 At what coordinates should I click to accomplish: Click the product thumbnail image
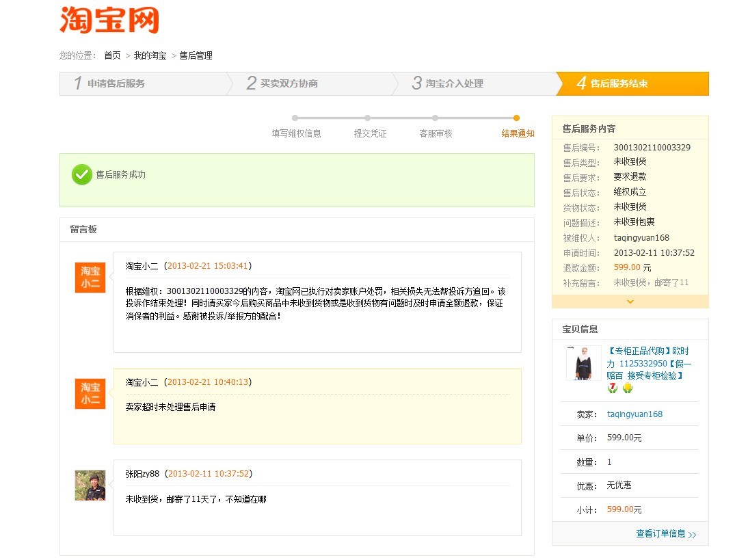pos(583,364)
